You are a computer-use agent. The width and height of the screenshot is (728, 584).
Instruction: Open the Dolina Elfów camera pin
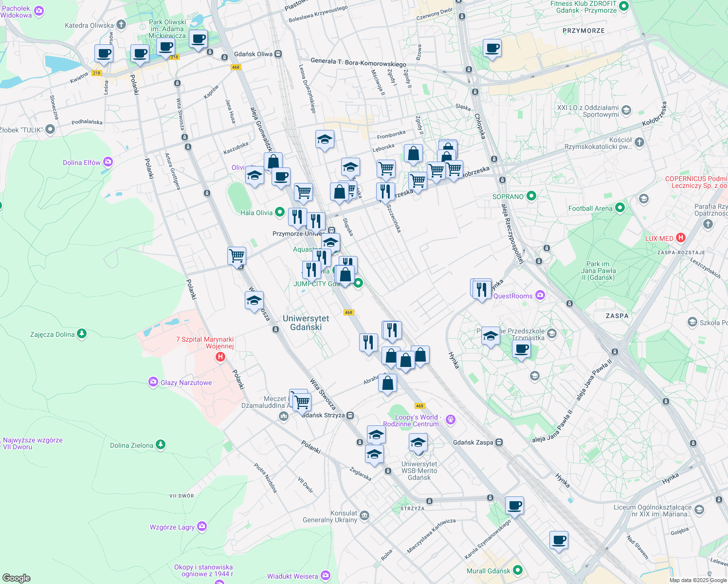pyautogui.click(x=108, y=162)
